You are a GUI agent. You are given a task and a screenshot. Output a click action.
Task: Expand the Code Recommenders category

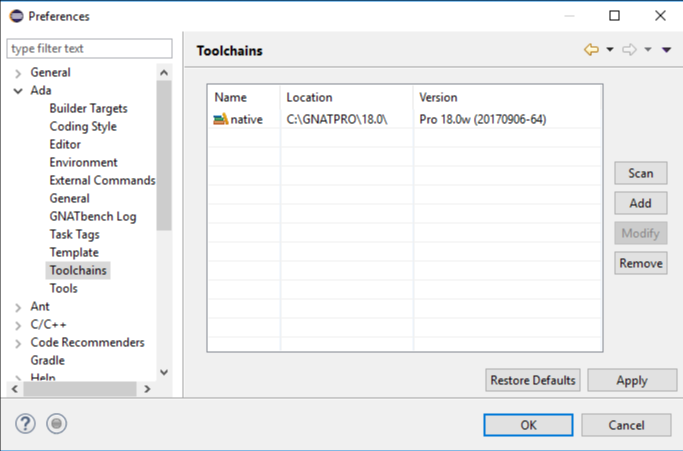click(18, 343)
